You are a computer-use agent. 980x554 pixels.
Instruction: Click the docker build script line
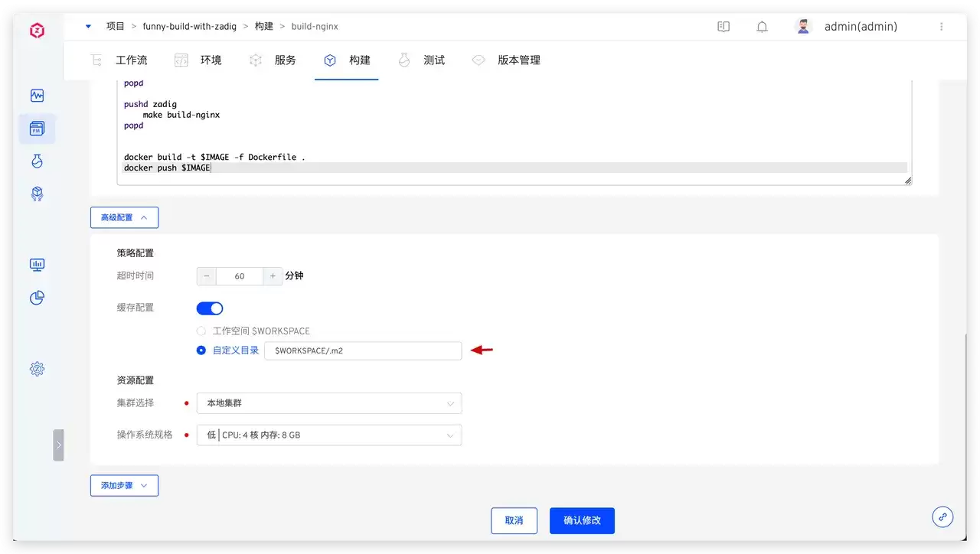[214, 157]
